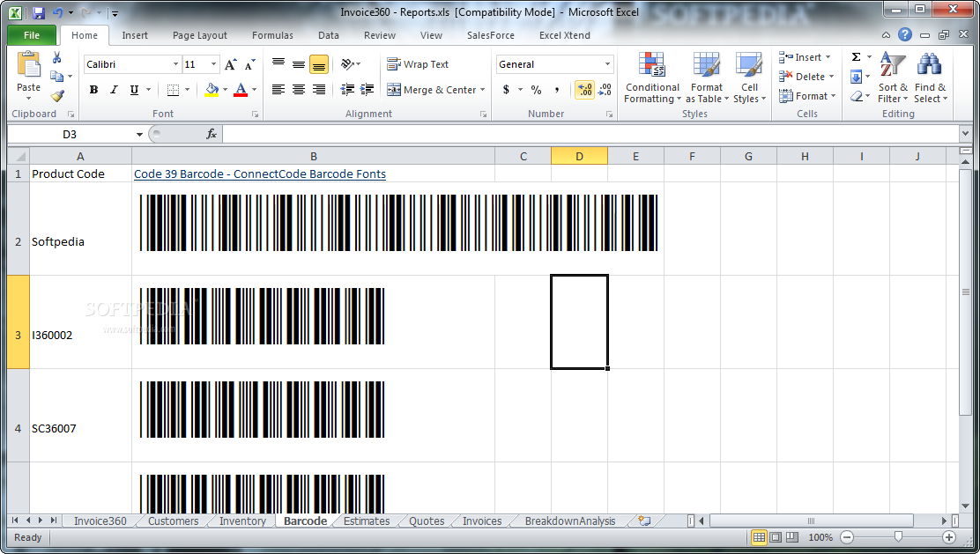The image size is (980, 554).
Task: Toggle Wrap Text on selected cell
Action: click(418, 64)
